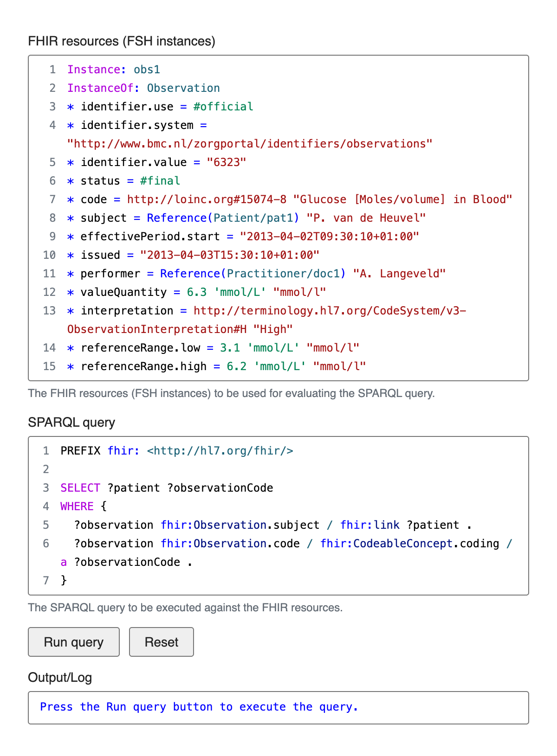Click the Run query button
Image resolution: width=557 pixels, height=756 pixels.
tap(73, 642)
